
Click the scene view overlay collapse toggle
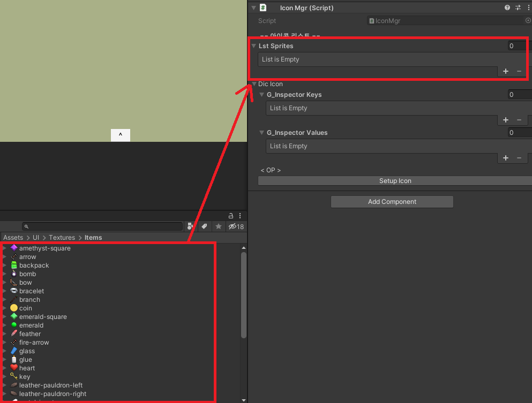[x=120, y=135]
